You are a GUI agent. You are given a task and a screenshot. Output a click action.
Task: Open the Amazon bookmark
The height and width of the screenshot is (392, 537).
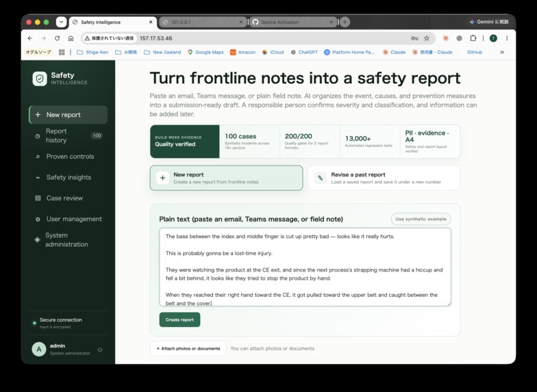tap(242, 52)
